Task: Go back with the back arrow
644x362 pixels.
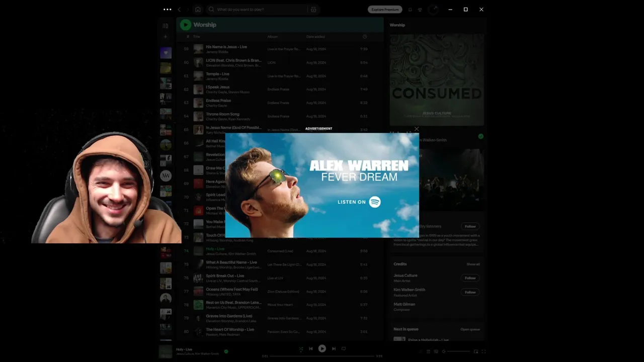Action: click(x=180, y=9)
